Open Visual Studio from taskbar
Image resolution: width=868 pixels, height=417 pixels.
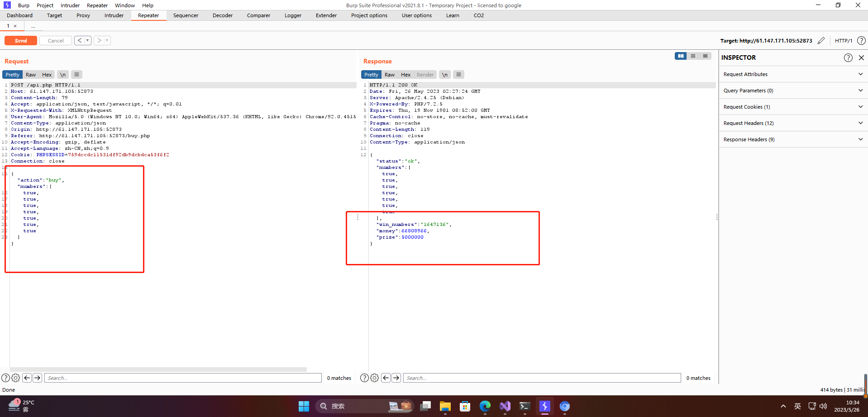pyautogui.click(x=505, y=406)
